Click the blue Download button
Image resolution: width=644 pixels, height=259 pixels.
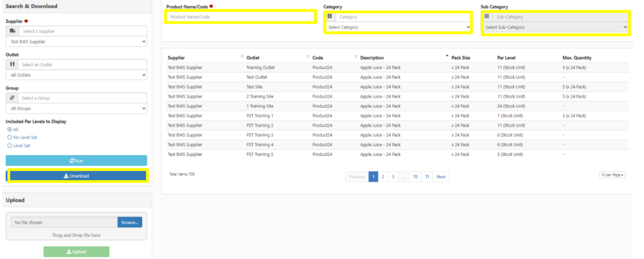[76, 176]
